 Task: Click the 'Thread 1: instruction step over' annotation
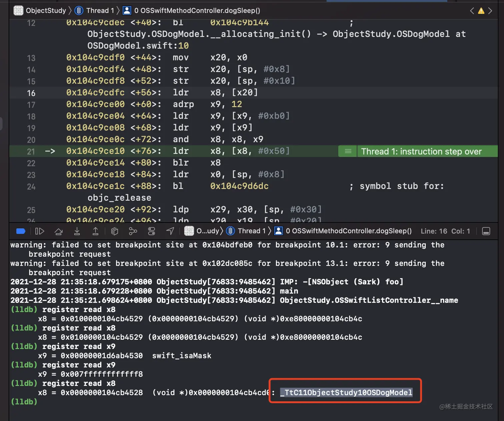click(x=421, y=152)
